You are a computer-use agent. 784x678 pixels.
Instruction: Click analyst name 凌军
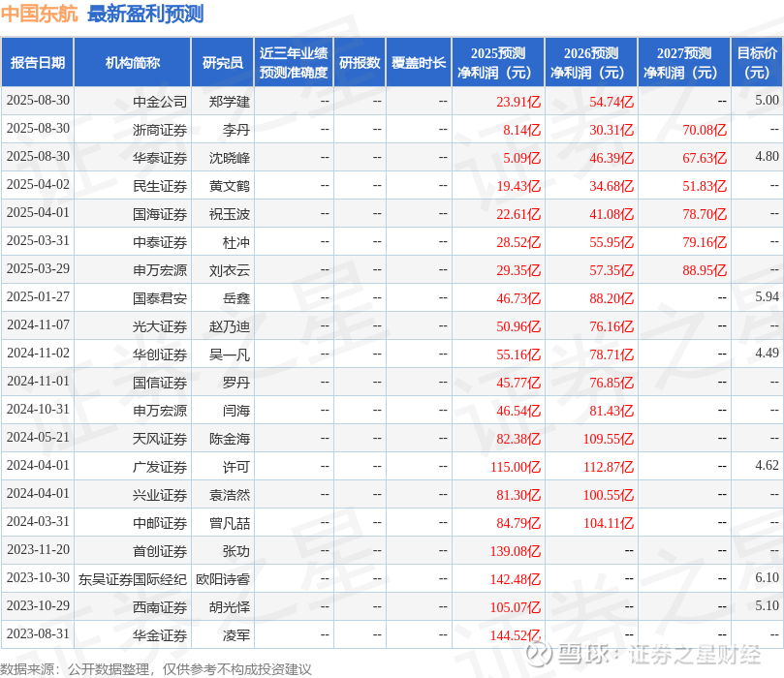[236, 635]
